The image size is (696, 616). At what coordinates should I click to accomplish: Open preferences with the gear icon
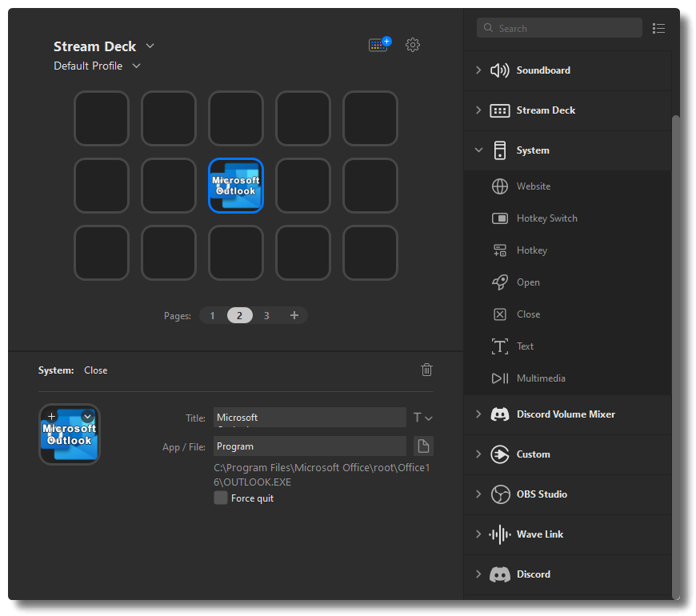(412, 44)
